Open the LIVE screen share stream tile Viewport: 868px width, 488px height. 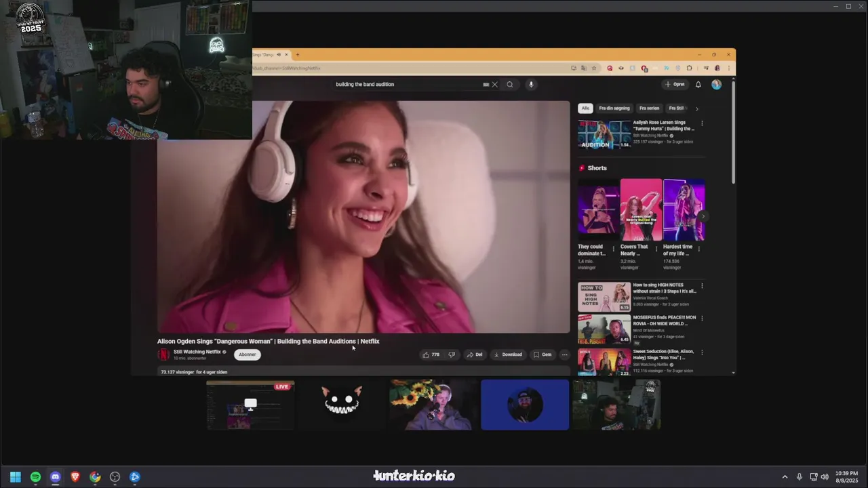click(x=250, y=405)
